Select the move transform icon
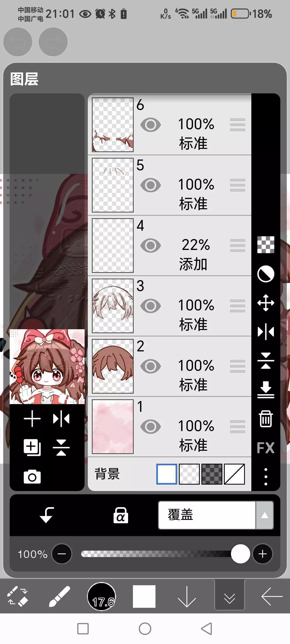The image size is (290, 644). (266, 303)
